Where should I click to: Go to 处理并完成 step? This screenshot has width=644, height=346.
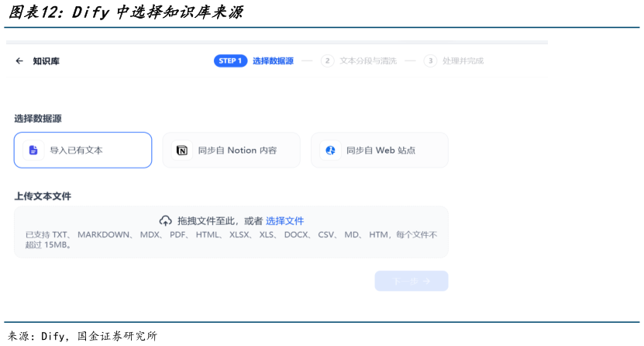pos(463,61)
